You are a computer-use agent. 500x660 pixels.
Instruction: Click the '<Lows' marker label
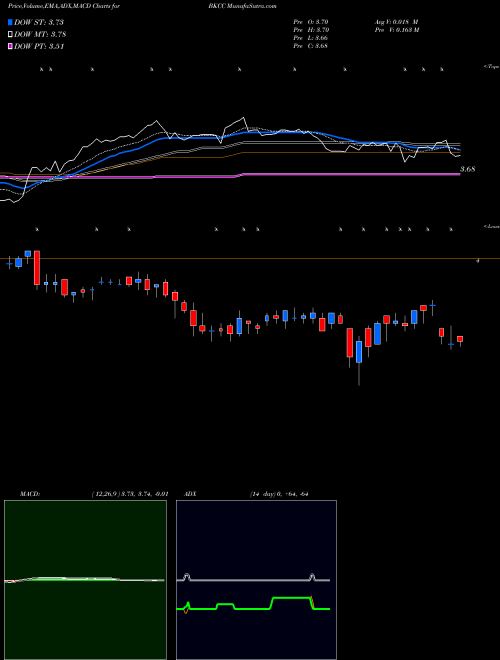(x=492, y=226)
